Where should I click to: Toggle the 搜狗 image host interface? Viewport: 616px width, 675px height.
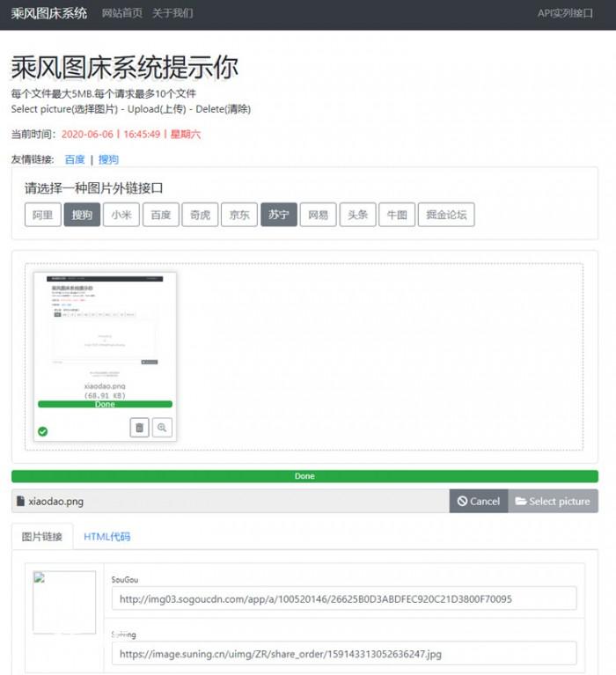82,215
